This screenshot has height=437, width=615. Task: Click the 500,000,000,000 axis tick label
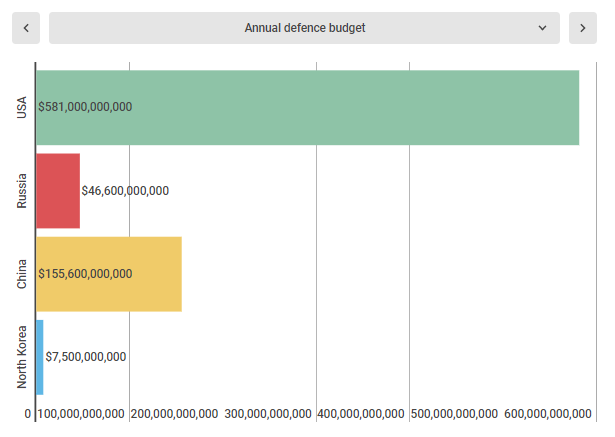454,414
